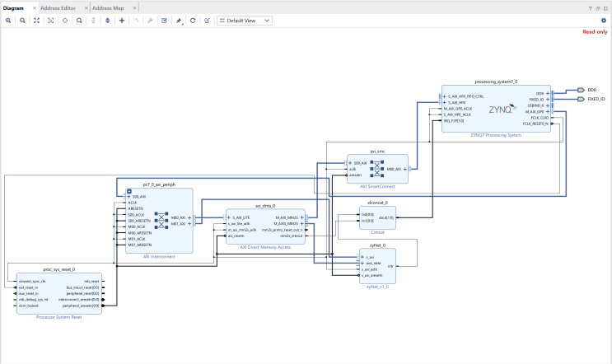This screenshot has width=612, height=364.
Task: Select the peripheral_aresetn[0:0] pin
Action: tap(81, 306)
